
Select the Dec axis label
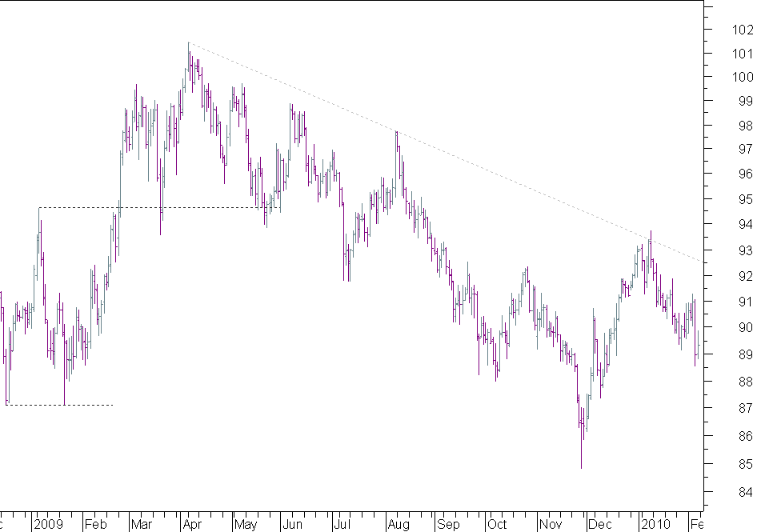click(x=600, y=524)
